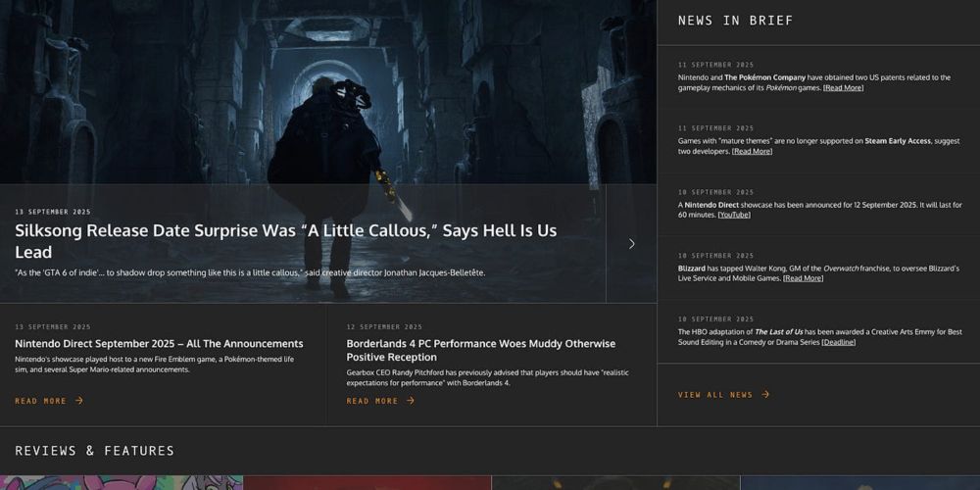Viewport: 980px width, 490px height.
Task: Open Read More link for Pokémon patents brief
Action: [843, 88]
